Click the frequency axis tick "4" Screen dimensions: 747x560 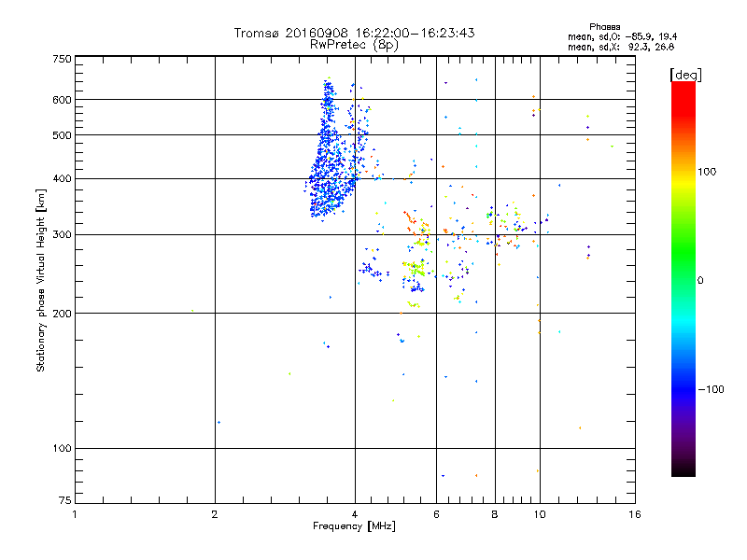coord(355,514)
